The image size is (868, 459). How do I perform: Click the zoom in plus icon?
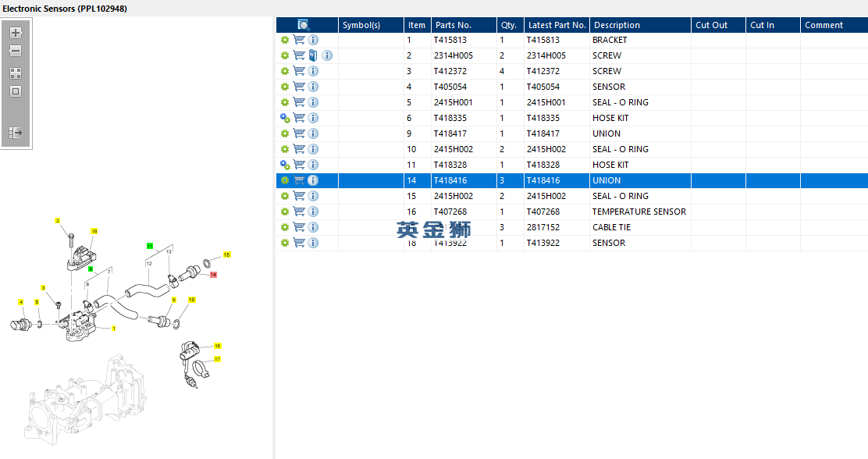coord(16,33)
